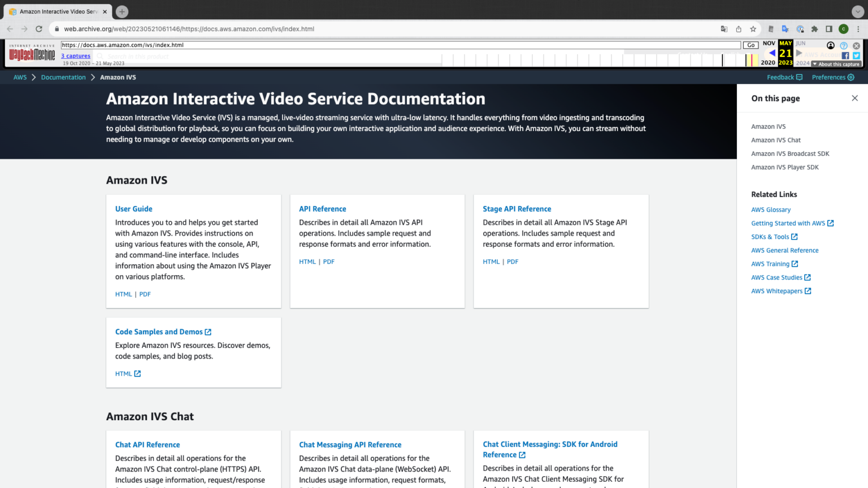Open the browser Extensions puzzle icon
Screen dimensions: 868x488
coord(814,29)
